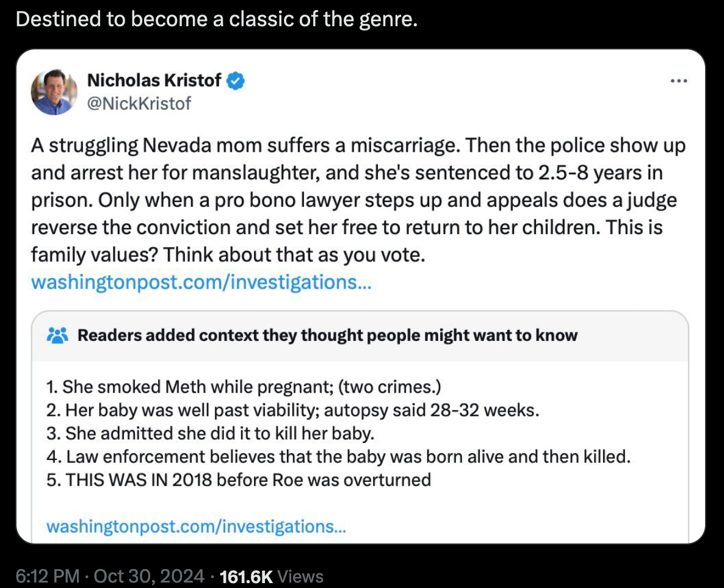Click the @NickKristof handle
The width and height of the screenshot is (724, 588).
tap(139, 103)
